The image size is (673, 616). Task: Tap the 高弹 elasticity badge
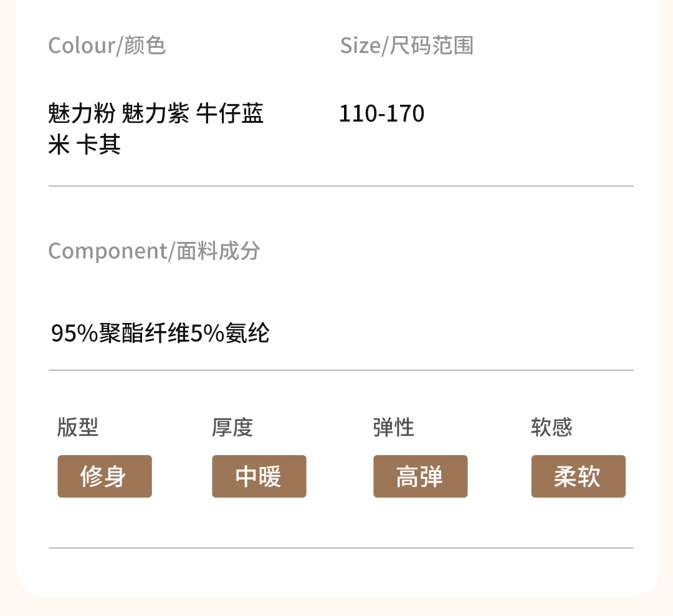click(x=420, y=476)
